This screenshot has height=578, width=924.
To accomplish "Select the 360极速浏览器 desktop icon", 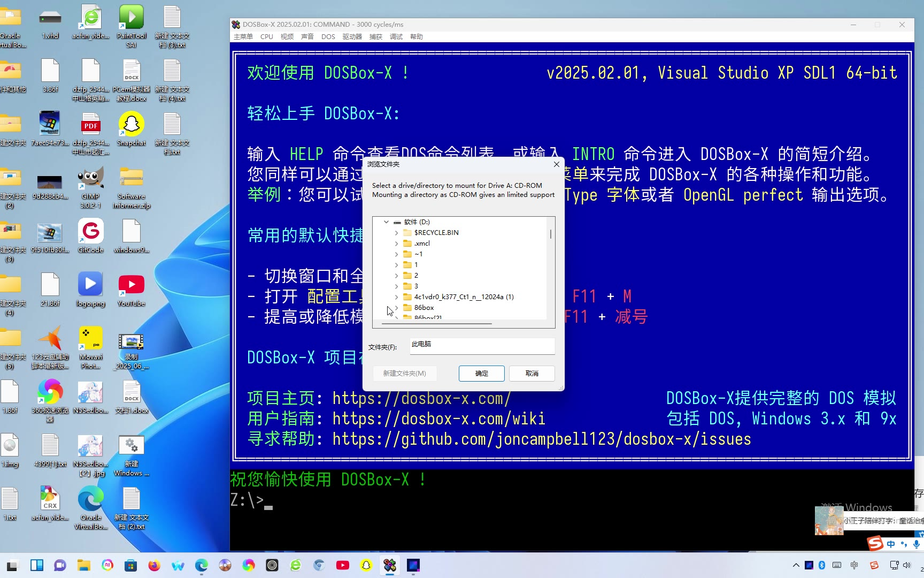I will [x=50, y=401].
